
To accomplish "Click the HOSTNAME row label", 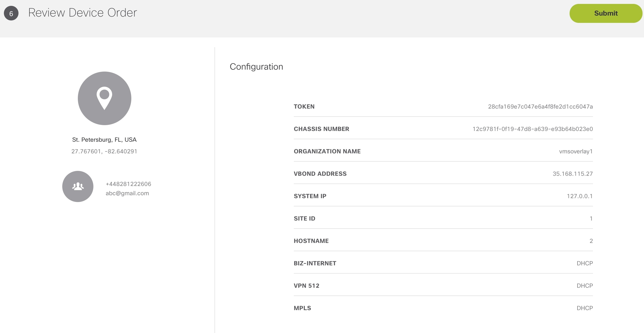I will 311,241.
